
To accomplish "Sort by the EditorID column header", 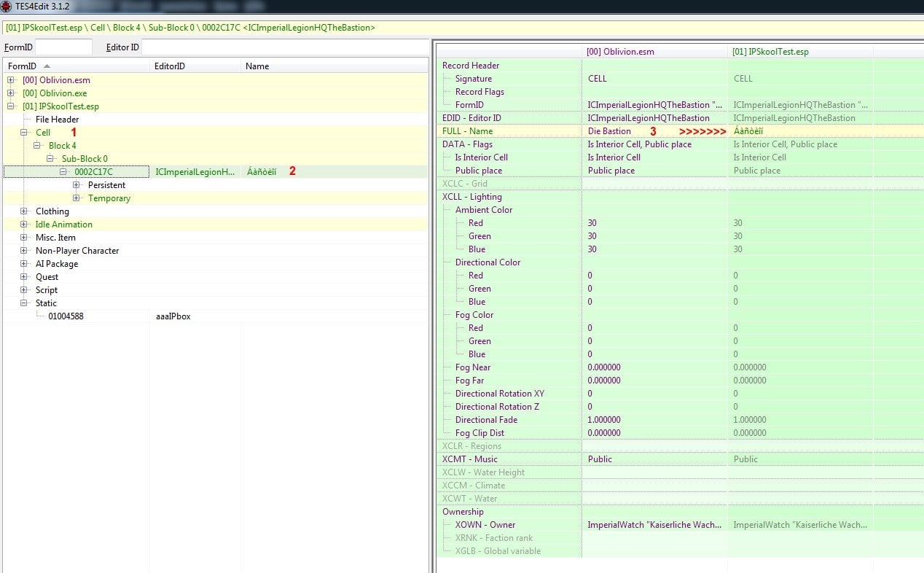I will [x=196, y=66].
